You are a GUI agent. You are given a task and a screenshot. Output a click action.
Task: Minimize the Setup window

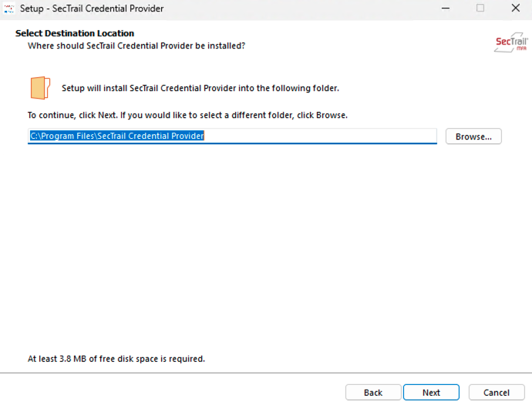click(x=445, y=8)
